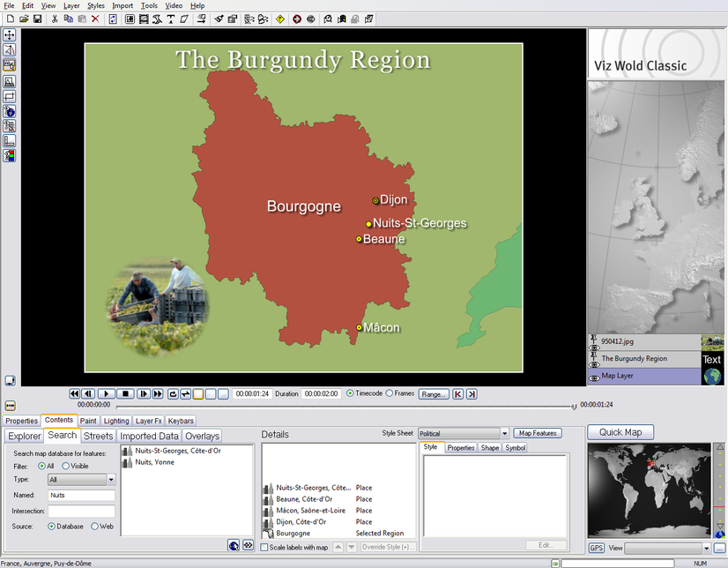Enable Scale labels with map checkbox
The height and width of the screenshot is (568, 728).
click(265, 548)
